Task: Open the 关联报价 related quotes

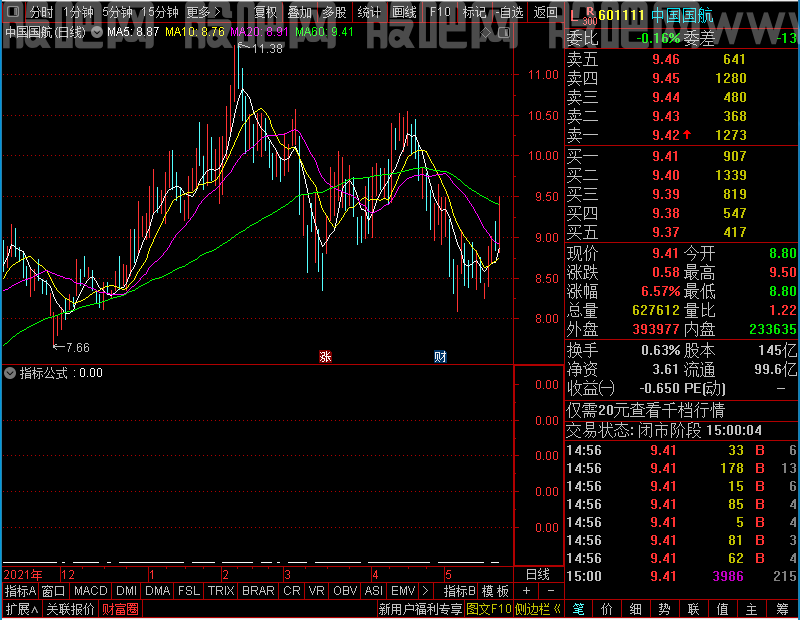Action: coord(70,609)
